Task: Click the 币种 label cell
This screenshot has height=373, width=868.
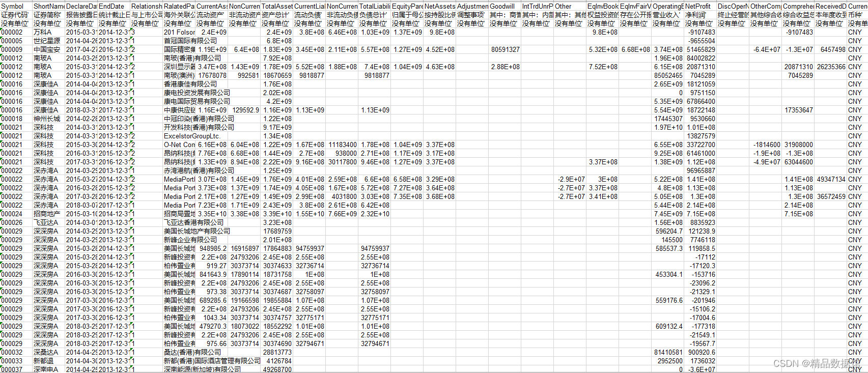Action: pos(857,15)
